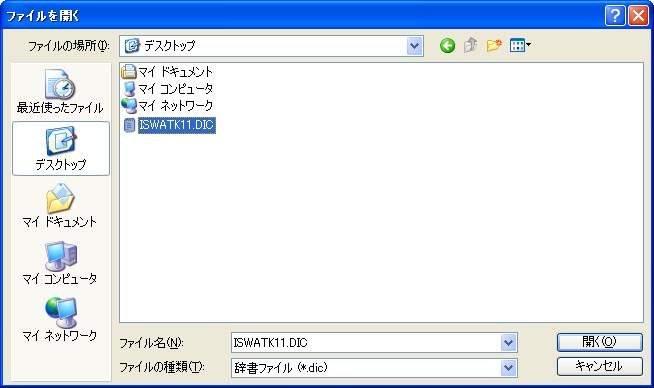Expand the ファイルの種類 dropdown arrow
This screenshot has width=654, height=388.
(508, 368)
